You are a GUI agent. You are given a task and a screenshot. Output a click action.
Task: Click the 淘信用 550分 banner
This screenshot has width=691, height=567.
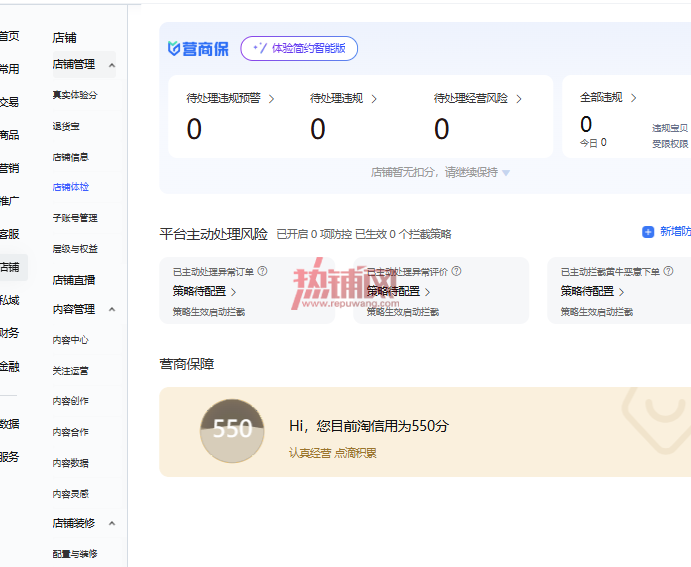[x=425, y=432]
